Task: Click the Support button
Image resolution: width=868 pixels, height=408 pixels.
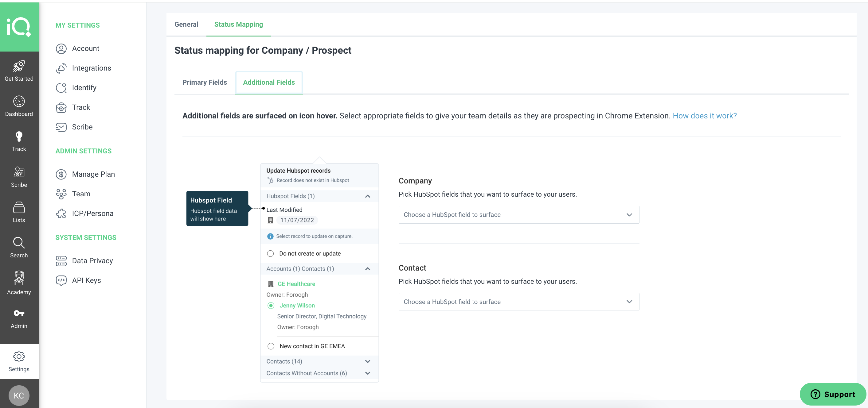Action: (832, 394)
